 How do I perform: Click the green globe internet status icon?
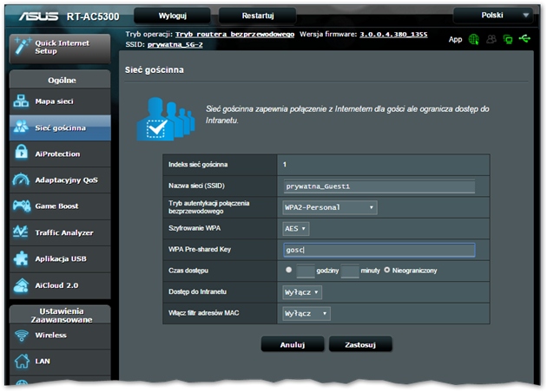[473, 39]
